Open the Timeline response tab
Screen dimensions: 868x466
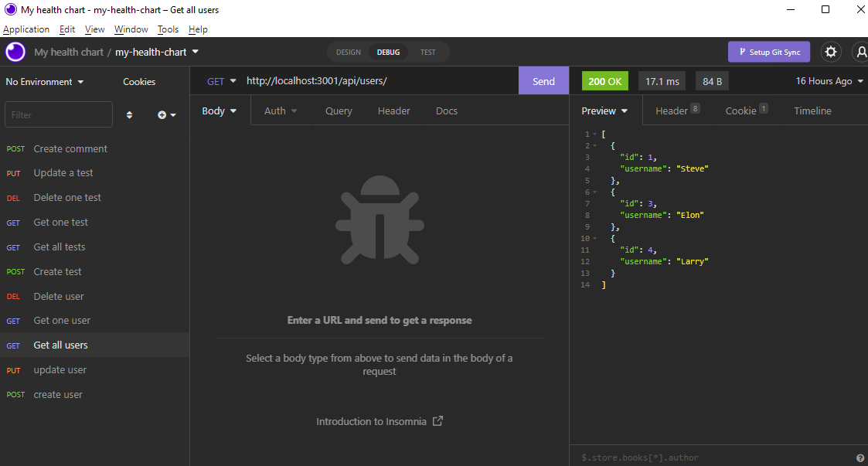click(812, 111)
